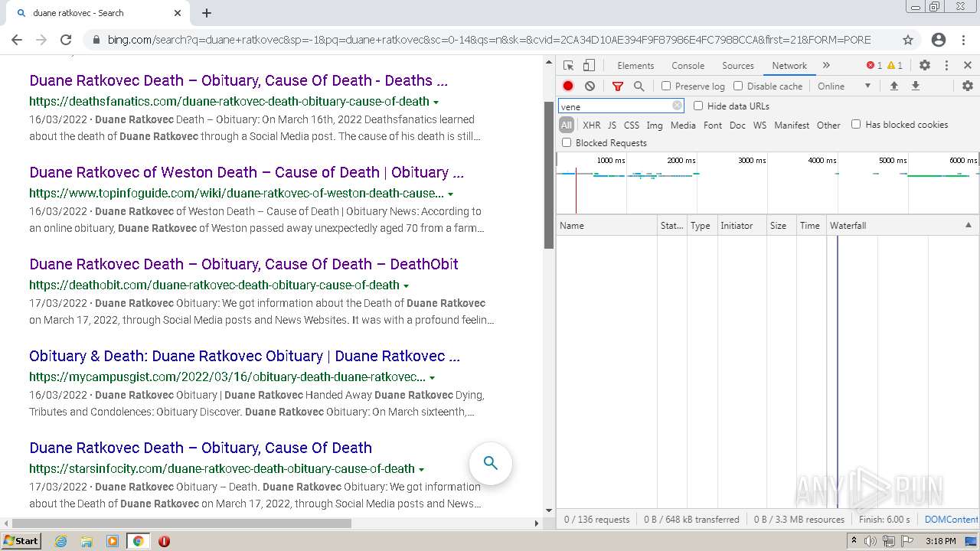
Task: Enable the Disable cache checkbox
Action: pyautogui.click(x=738, y=86)
